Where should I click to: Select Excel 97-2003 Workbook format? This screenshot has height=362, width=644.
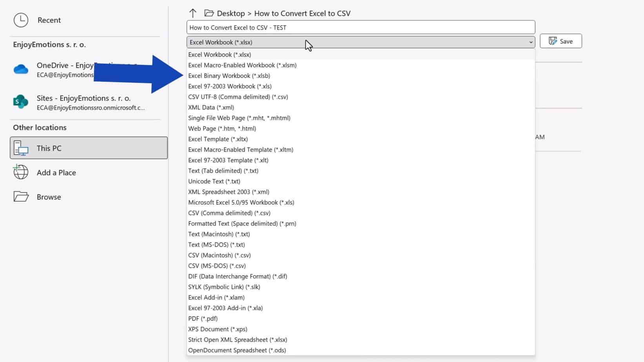230,86
